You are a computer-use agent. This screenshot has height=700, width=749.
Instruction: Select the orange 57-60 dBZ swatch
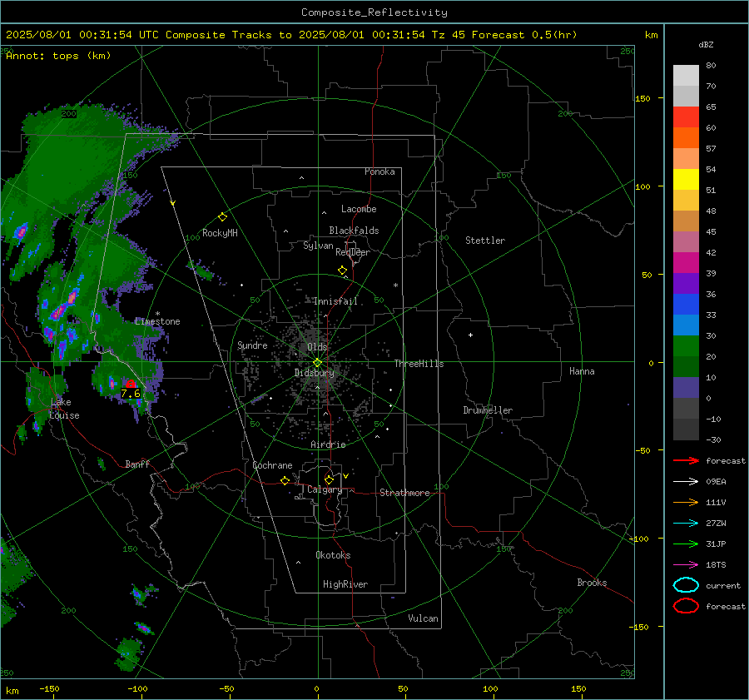686,138
